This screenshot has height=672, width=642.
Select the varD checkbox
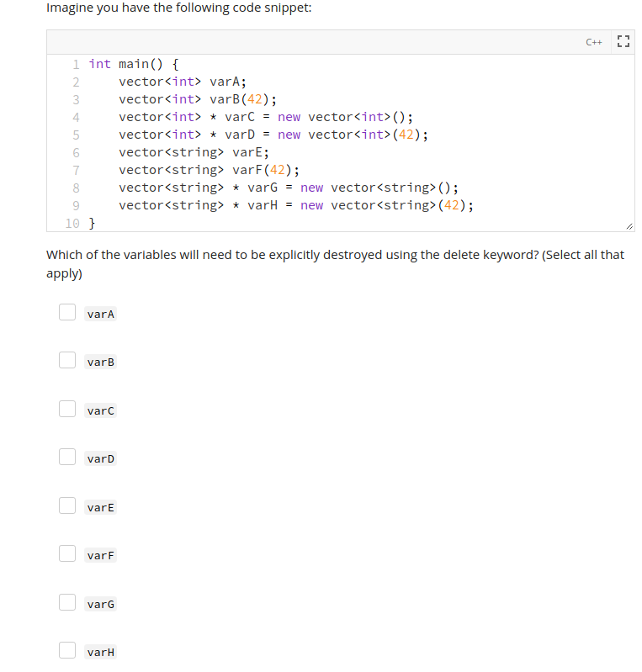coord(67,457)
